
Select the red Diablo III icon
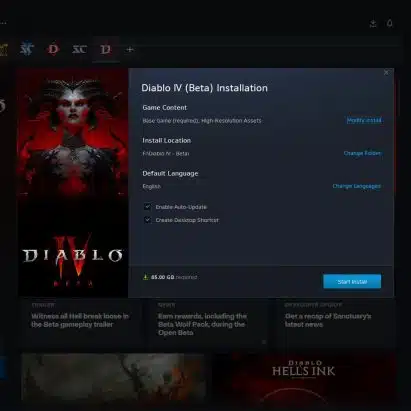point(53,49)
